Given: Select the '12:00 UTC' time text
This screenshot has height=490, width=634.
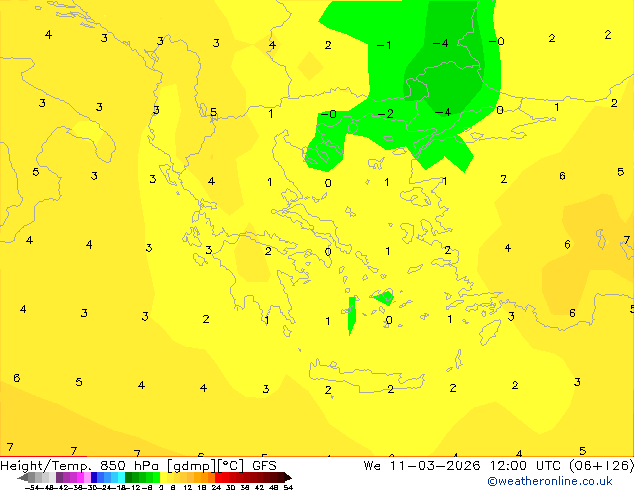Looking at the screenshot, I should 528,466.
